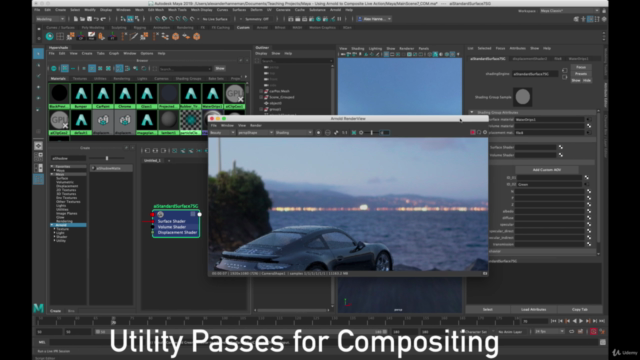Click connection icon beside specular AOV field
The image size is (640, 360).
pos(589,224)
